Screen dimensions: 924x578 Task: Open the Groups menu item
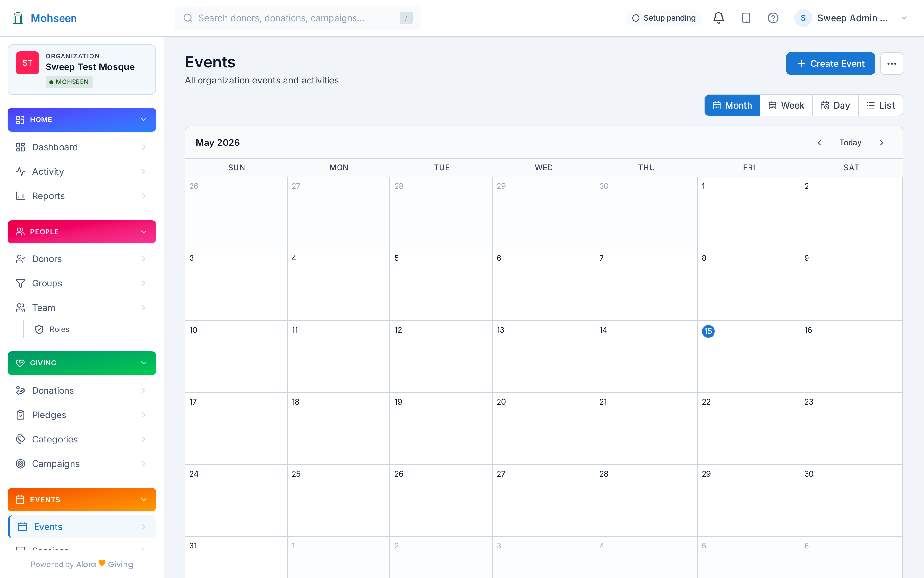pos(82,283)
